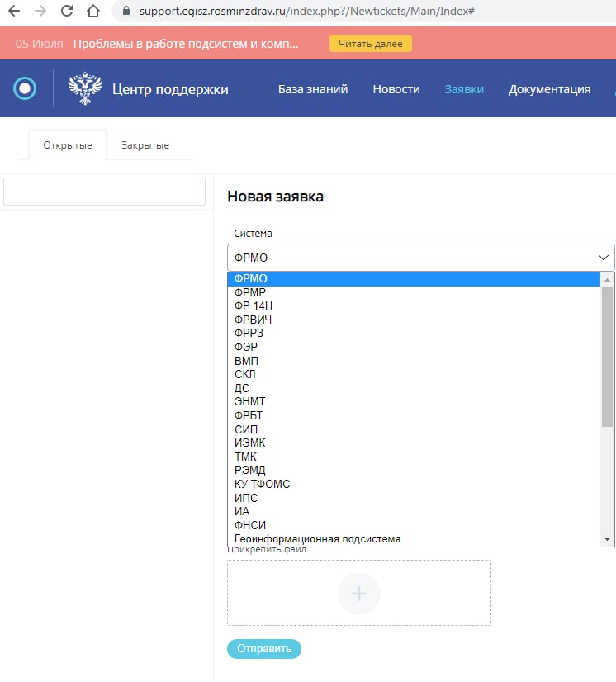Viewport: 616px width, 682px height.
Task: Select СКЛ option
Action: [x=414, y=375]
